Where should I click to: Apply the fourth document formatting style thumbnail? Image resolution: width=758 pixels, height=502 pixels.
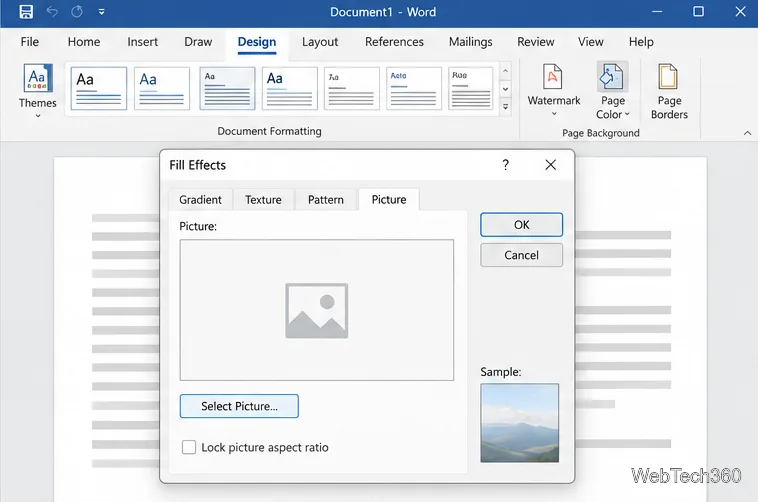290,89
